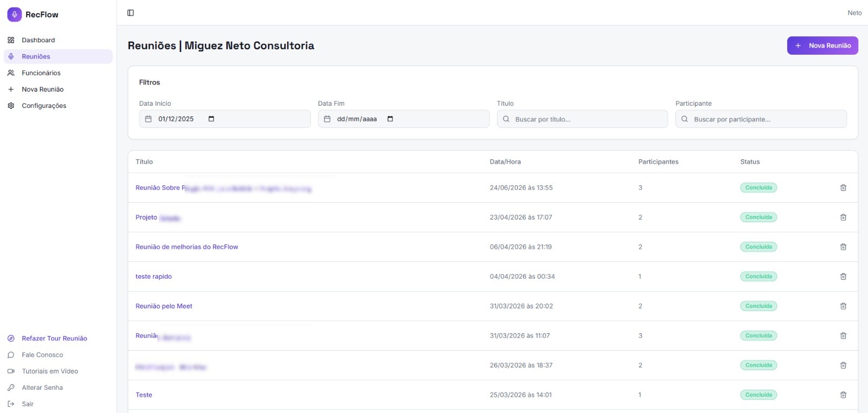Click the left calendar icon of Data Fim

pyautogui.click(x=327, y=119)
